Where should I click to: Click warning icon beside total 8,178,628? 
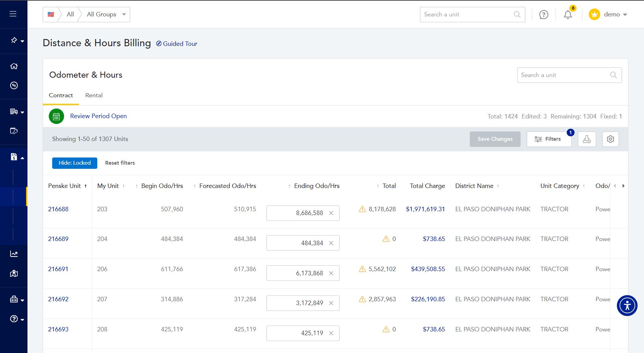pos(362,209)
